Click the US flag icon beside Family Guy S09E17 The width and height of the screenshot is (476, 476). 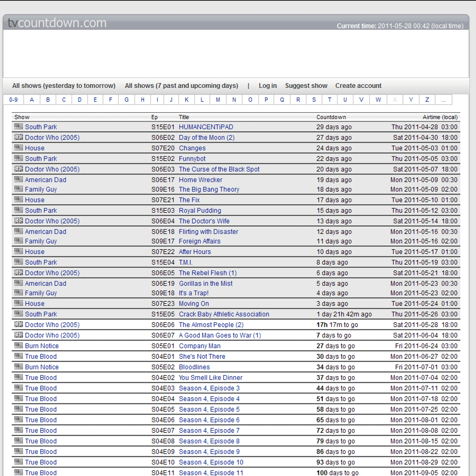[18, 240]
